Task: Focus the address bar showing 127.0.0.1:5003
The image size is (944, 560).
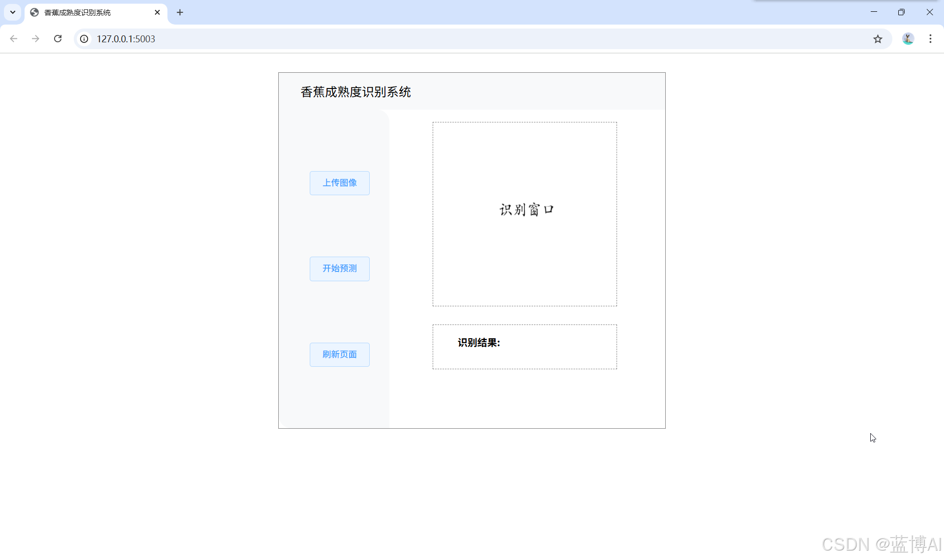Action: click(x=442, y=39)
